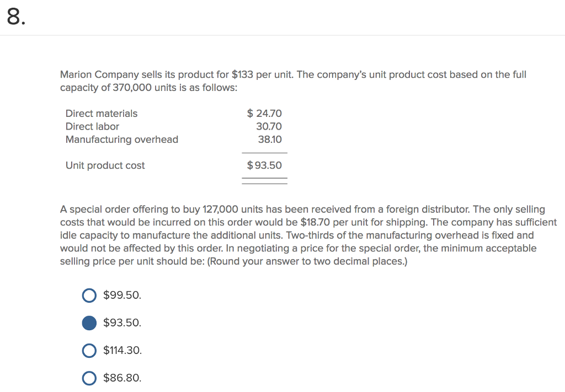Click the "$99.50." answer label text

coord(122,296)
